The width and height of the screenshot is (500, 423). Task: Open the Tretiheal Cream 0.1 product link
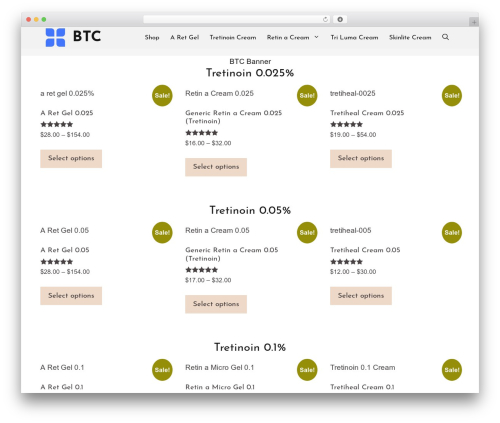tap(362, 387)
